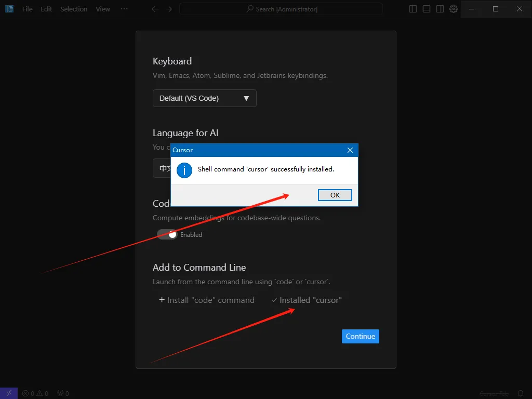Image resolution: width=532 pixels, height=399 pixels.
Task: Click the Search [Administrator] box
Action: (x=281, y=9)
